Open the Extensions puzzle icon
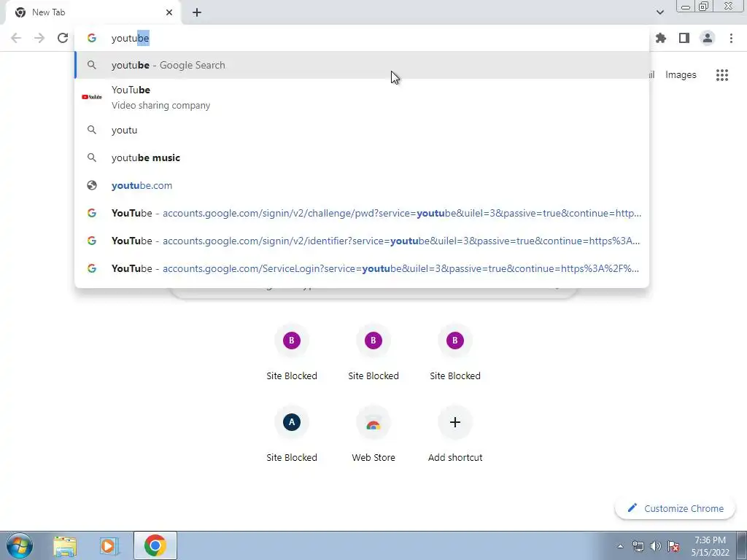The height and width of the screenshot is (560, 747). pyautogui.click(x=661, y=38)
